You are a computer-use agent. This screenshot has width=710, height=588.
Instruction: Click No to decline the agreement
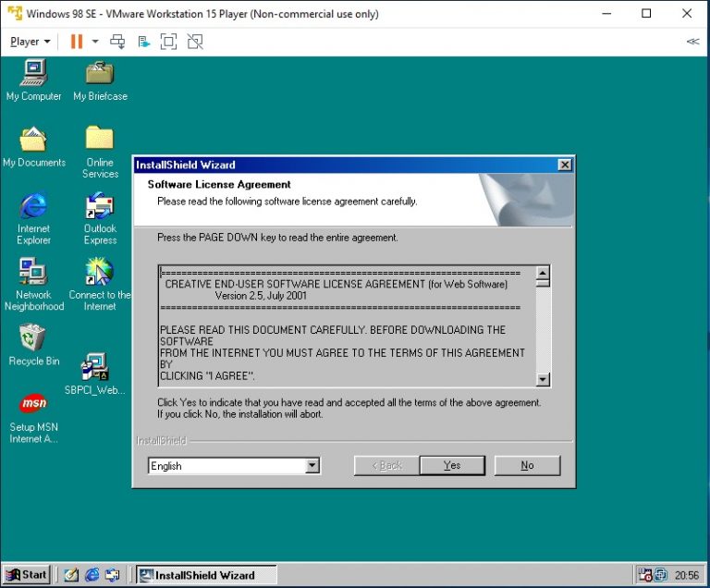527,465
